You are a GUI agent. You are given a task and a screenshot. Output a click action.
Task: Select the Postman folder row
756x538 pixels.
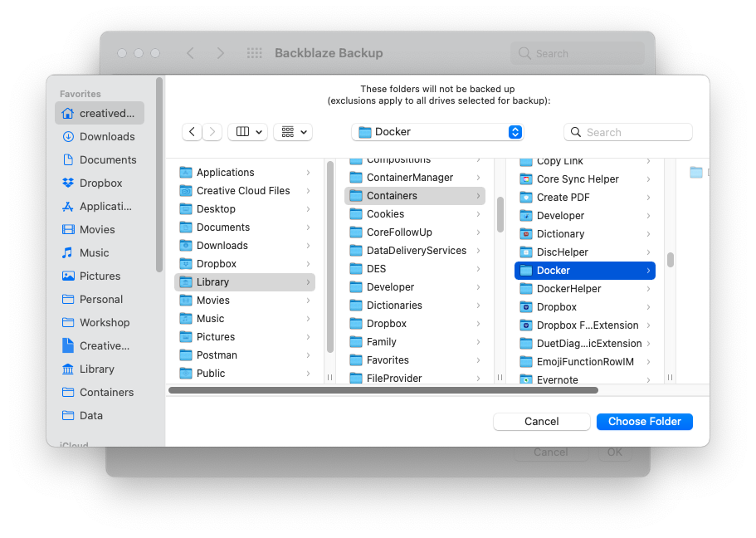[x=245, y=355]
